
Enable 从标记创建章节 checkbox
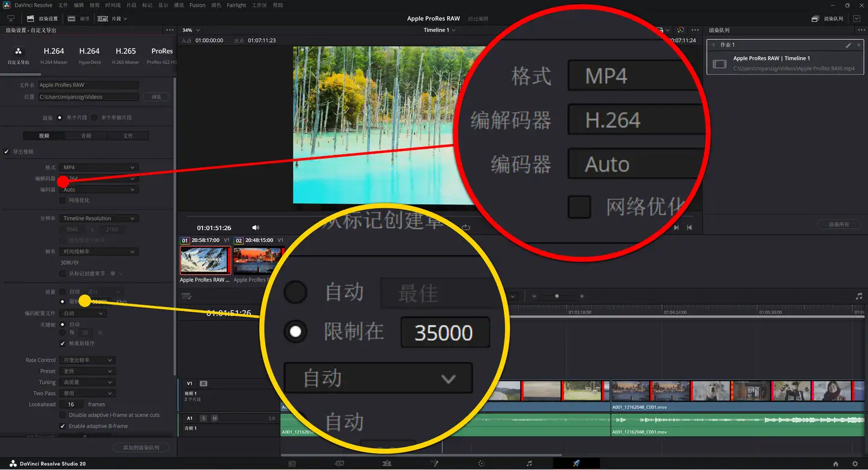63,274
